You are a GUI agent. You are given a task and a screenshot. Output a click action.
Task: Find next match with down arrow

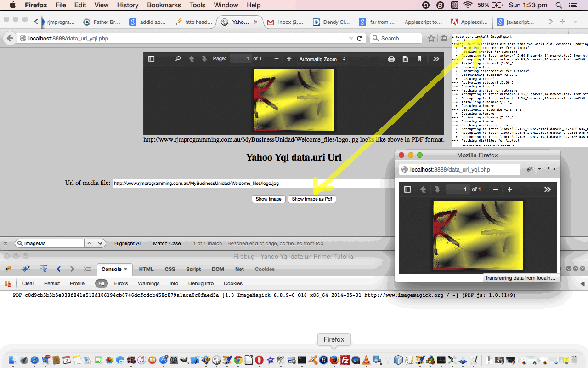click(101, 243)
